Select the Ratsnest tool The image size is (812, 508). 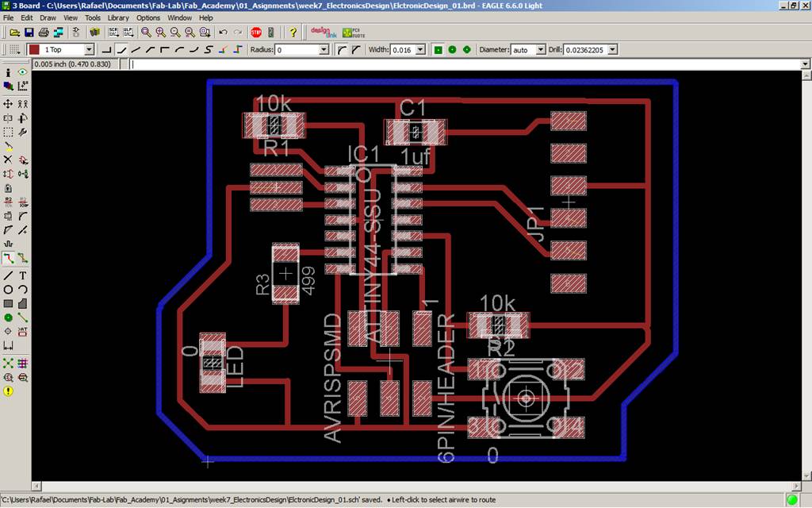[8, 364]
